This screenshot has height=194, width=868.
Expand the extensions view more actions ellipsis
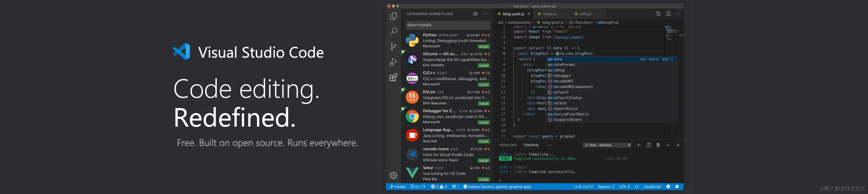pos(485,14)
